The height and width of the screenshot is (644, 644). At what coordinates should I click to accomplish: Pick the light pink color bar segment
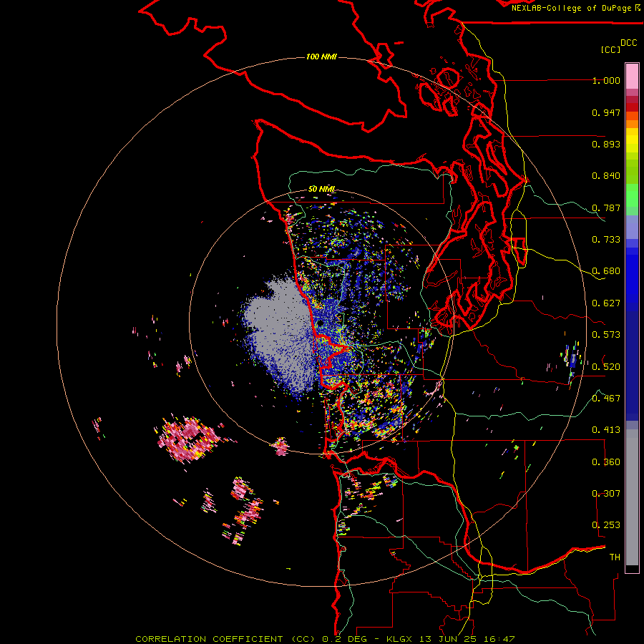coord(632,77)
